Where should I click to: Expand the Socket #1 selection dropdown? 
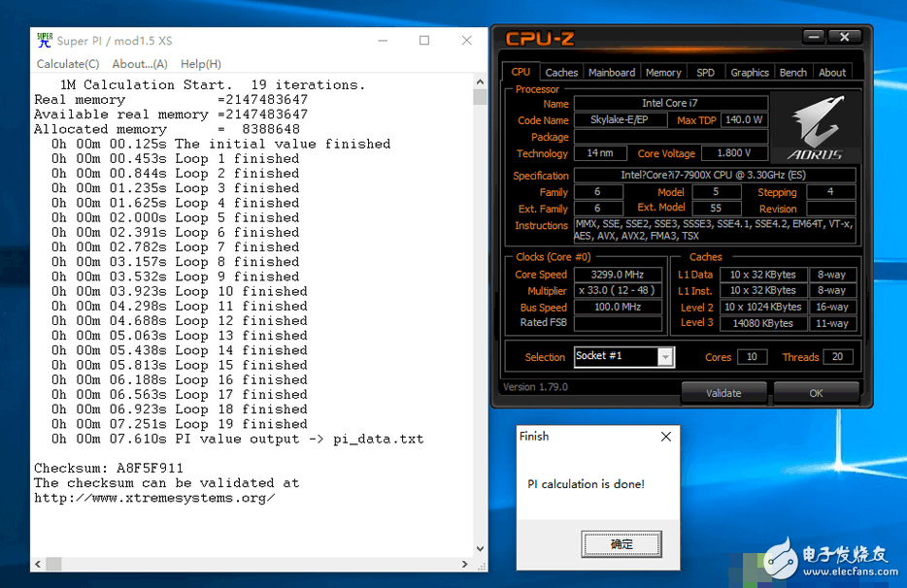[x=666, y=357]
